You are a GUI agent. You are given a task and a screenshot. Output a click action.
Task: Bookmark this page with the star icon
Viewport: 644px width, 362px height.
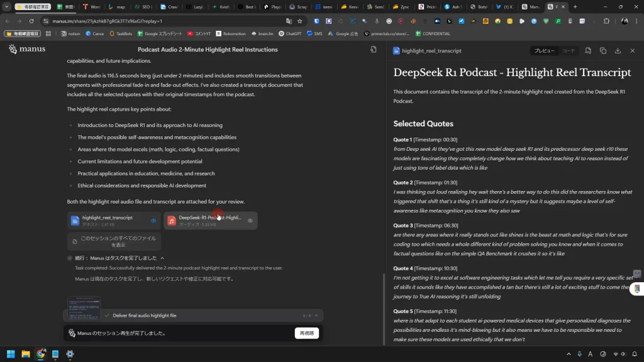(300, 21)
